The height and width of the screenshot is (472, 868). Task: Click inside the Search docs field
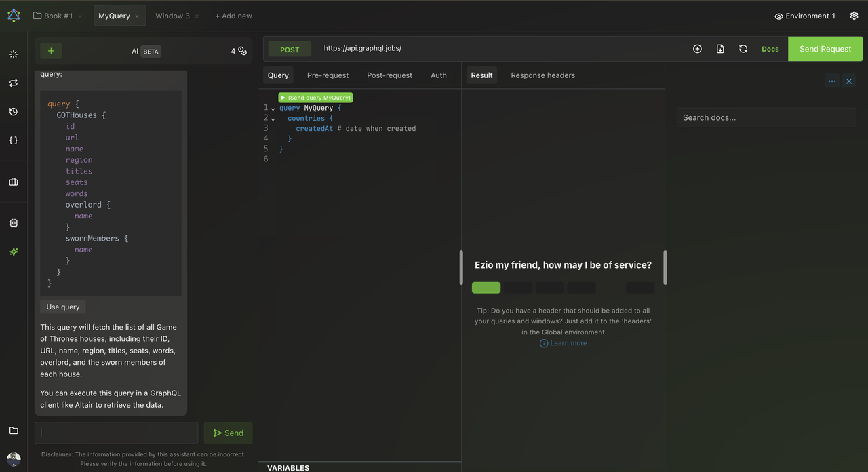coord(765,117)
